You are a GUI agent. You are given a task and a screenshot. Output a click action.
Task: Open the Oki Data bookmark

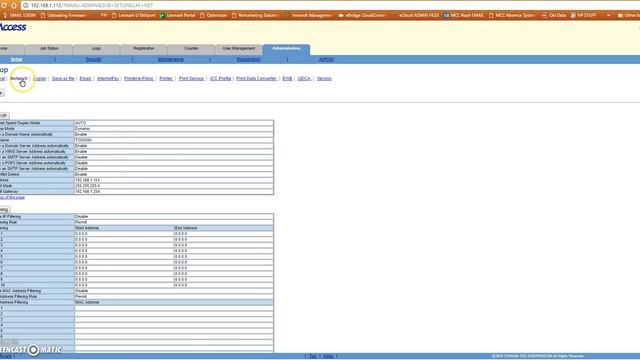coord(554,15)
